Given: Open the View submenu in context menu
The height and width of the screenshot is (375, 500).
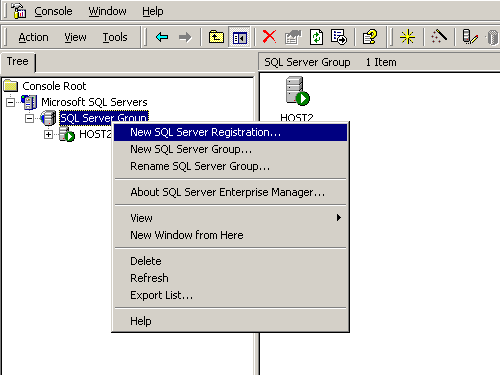Looking at the screenshot, I should (x=230, y=218).
